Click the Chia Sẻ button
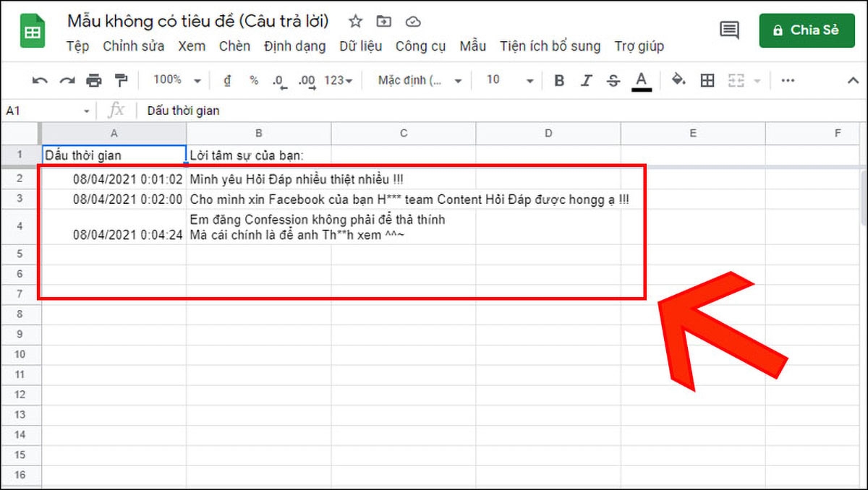This screenshot has width=868, height=490. point(807,30)
